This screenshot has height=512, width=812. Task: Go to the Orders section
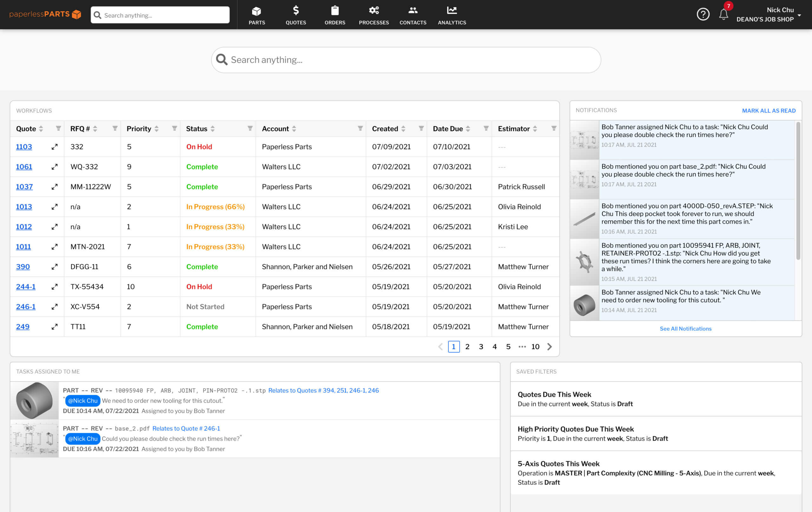pyautogui.click(x=335, y=15)
